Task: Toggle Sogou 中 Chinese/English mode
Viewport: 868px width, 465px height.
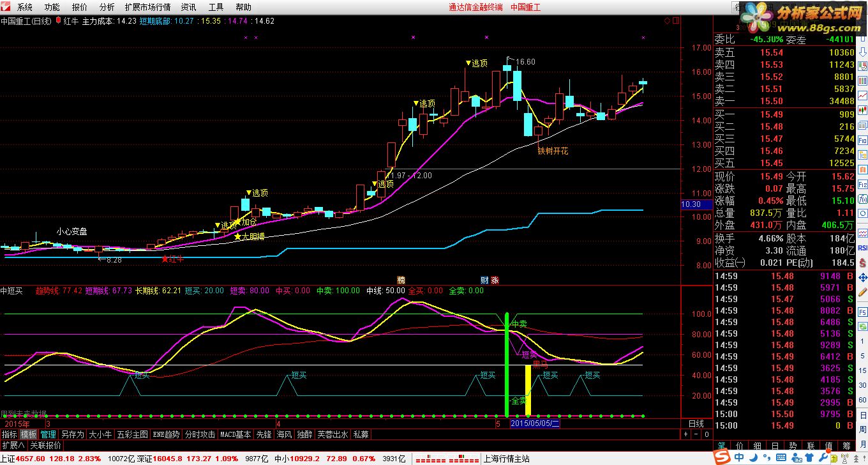Action: 739,457
